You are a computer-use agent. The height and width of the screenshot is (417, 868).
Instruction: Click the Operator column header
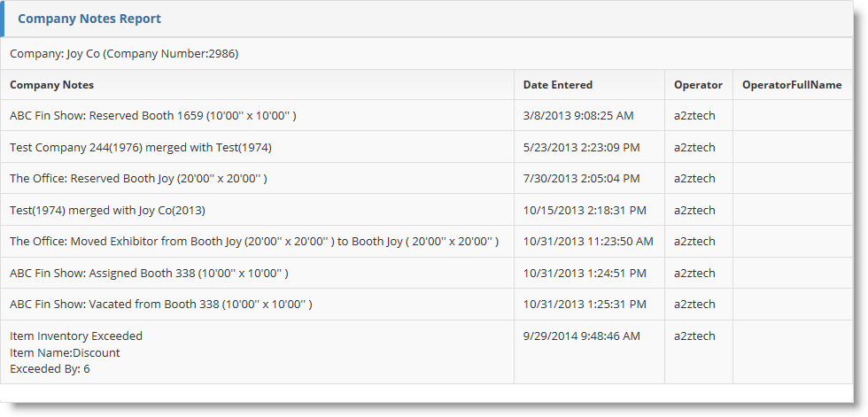(x=698, y=85)
